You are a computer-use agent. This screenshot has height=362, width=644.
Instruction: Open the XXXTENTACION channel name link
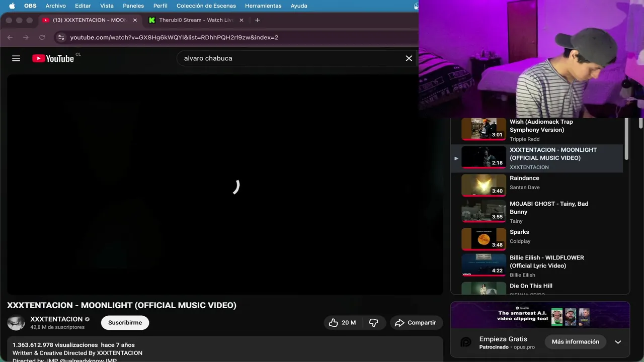tap(56, 319)
